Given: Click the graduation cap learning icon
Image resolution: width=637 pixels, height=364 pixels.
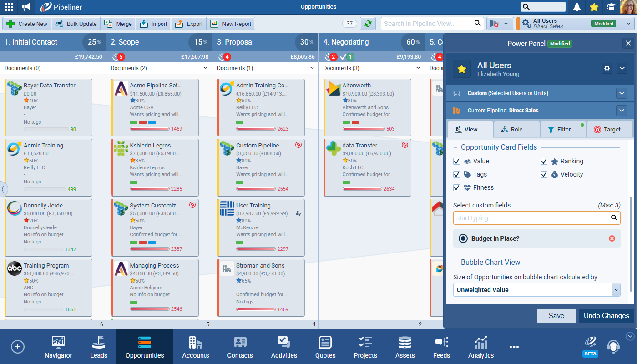Looking at the screenshot, I should pos(611,7).
